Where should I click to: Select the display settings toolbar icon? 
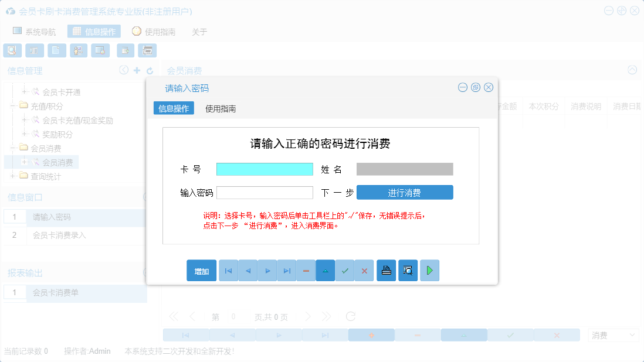(100, 50)
